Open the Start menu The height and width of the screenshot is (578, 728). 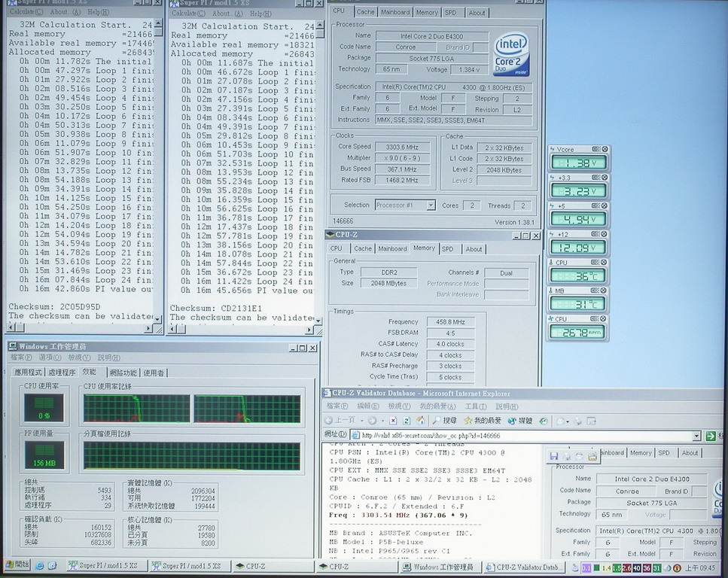pos(17,565)
